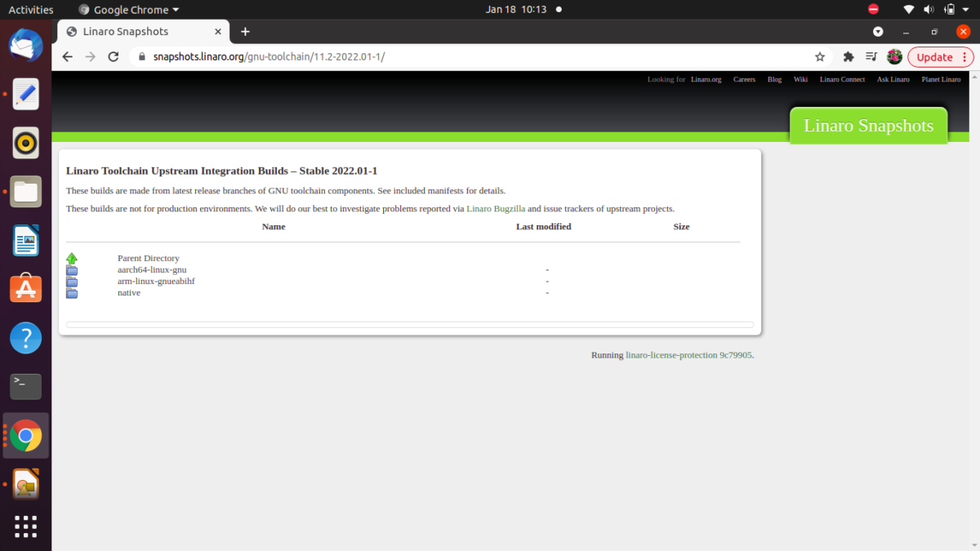Viewport: 980px width, 551px height.
Task: Close the Linaro Snapshots tab
Action: click(x=218, y=32)
